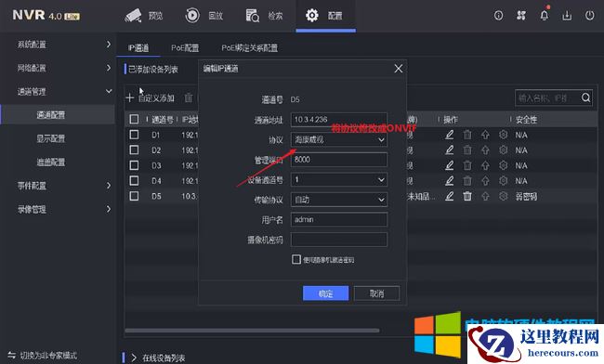
Task: Click the 确定 confirm button
Action: [x=325, y=293]
